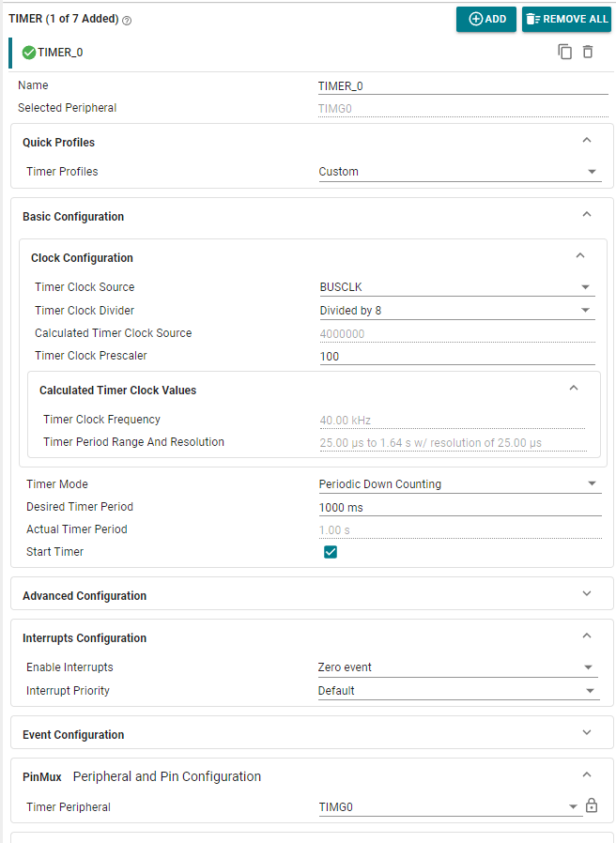Open the Timer Clock Source dropdown
616x843 pixels.
pyautogui.click(x=457, y=287)
